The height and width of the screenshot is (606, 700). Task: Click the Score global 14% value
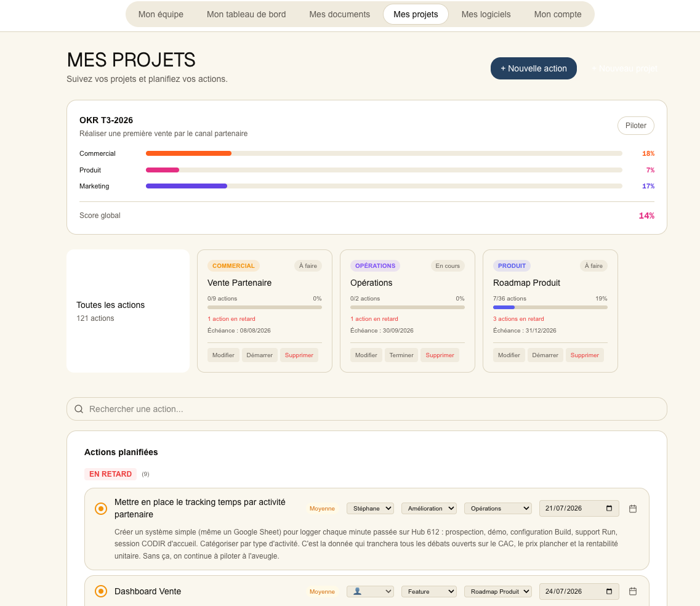pyautogui.click(x=646, y=216)
